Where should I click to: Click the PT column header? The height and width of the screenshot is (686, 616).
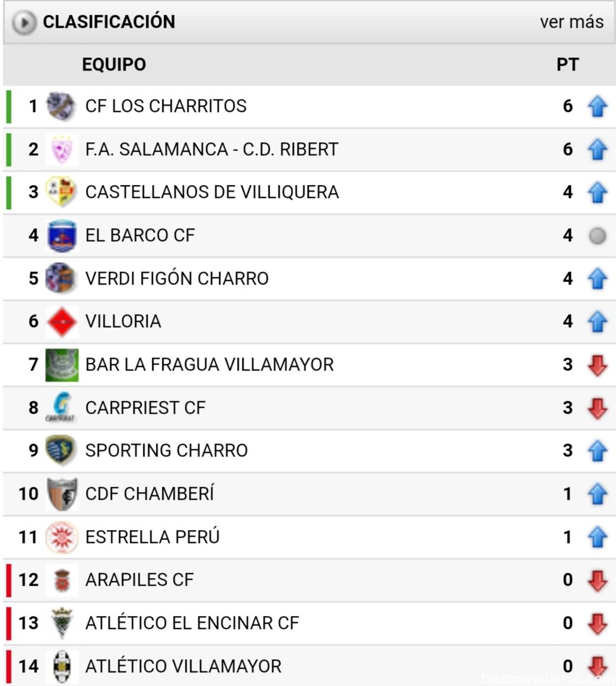click(x=567, y=64)
